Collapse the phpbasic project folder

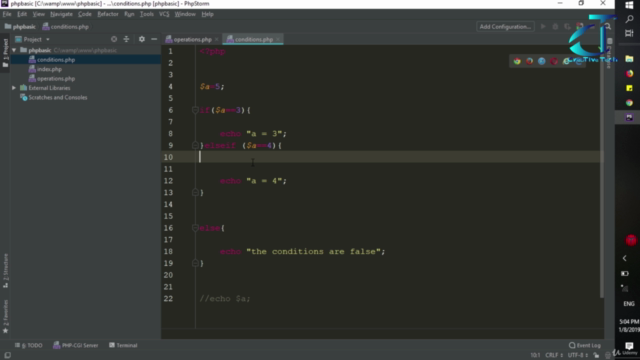pos(14,50)
